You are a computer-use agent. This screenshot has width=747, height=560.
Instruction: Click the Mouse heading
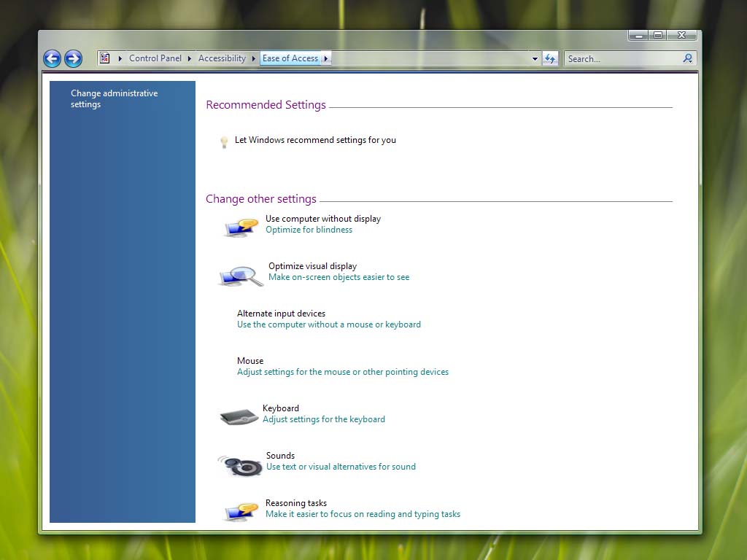pyautogui.click(x=250, y=361)
